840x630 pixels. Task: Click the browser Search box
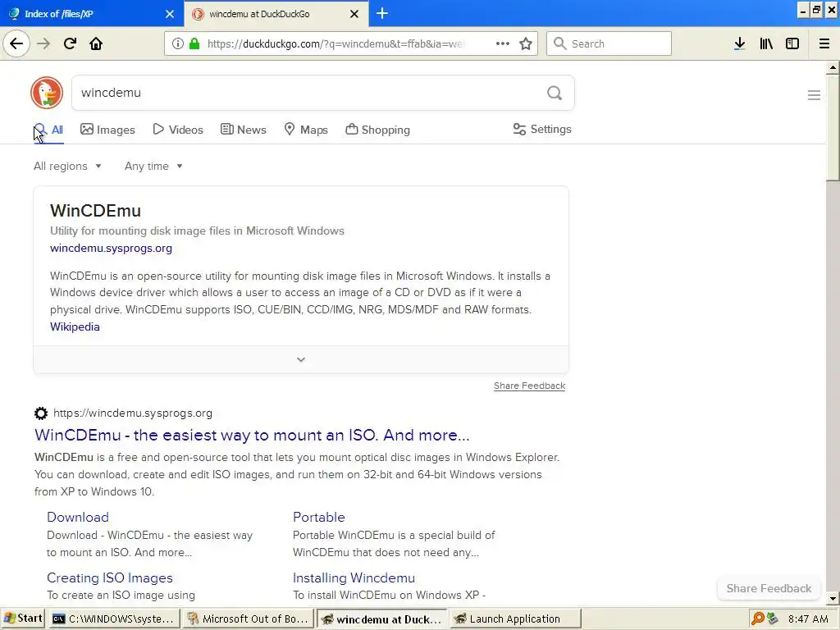pos(609,43)
